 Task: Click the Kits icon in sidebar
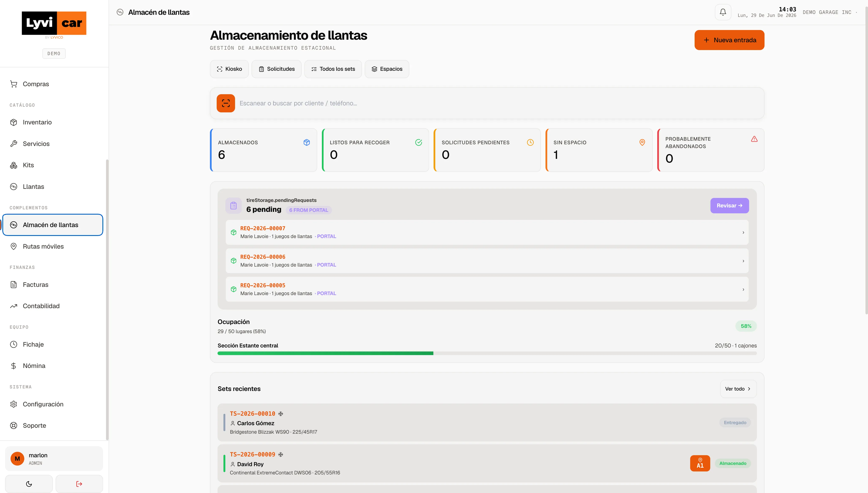pos(14,165)
